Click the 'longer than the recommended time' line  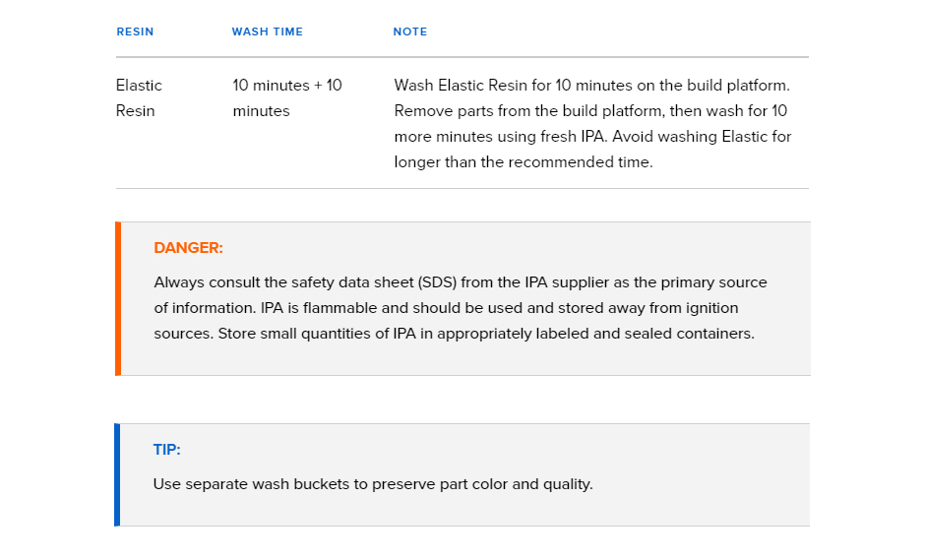coord(524,162)
